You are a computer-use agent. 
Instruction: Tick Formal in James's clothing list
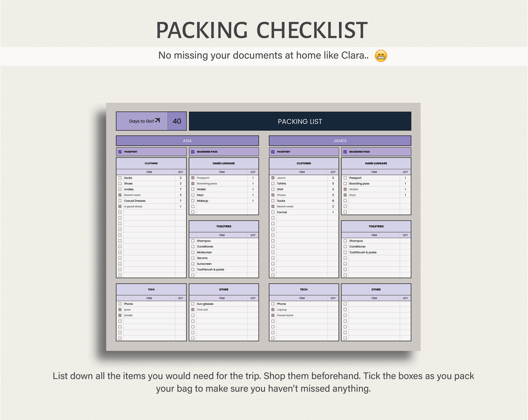(273, 212)
